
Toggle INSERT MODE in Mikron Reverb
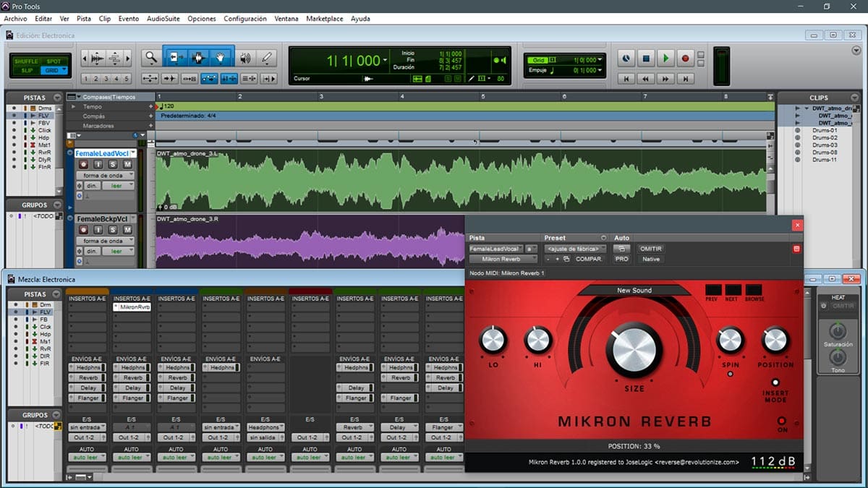click(x=775, y=382)
